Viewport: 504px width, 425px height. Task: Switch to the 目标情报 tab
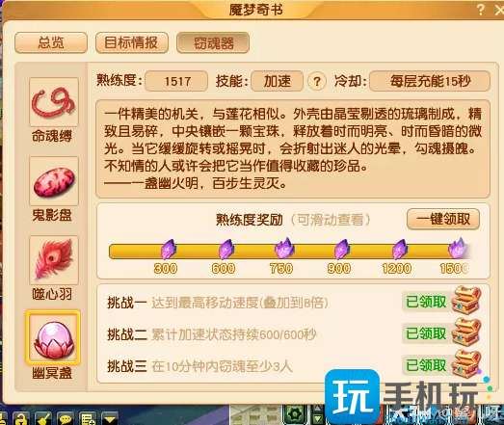click(x=131, y=42)
